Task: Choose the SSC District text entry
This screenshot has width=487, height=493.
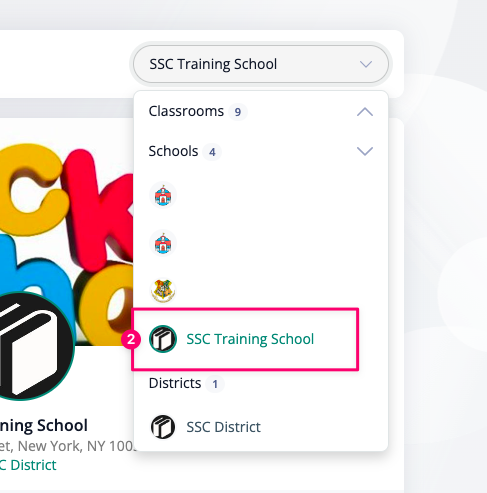Action: point(223,427)
